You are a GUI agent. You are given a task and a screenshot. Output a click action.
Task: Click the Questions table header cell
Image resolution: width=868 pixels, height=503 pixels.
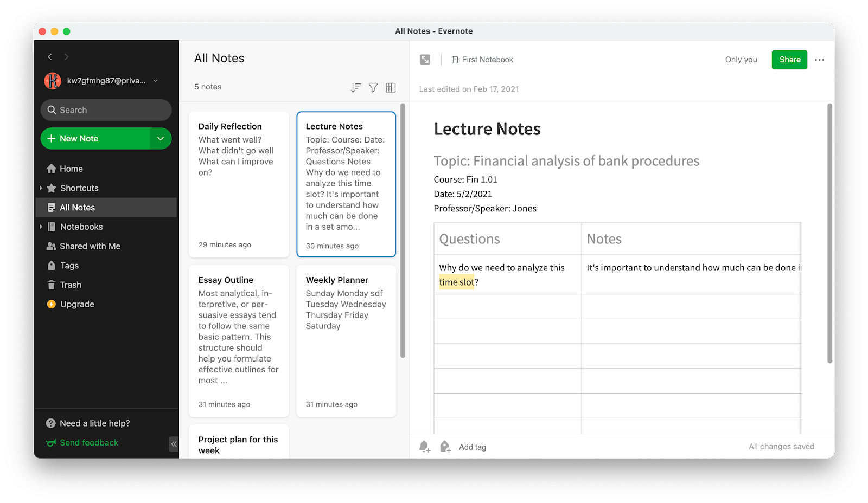[x=508, y=239]
